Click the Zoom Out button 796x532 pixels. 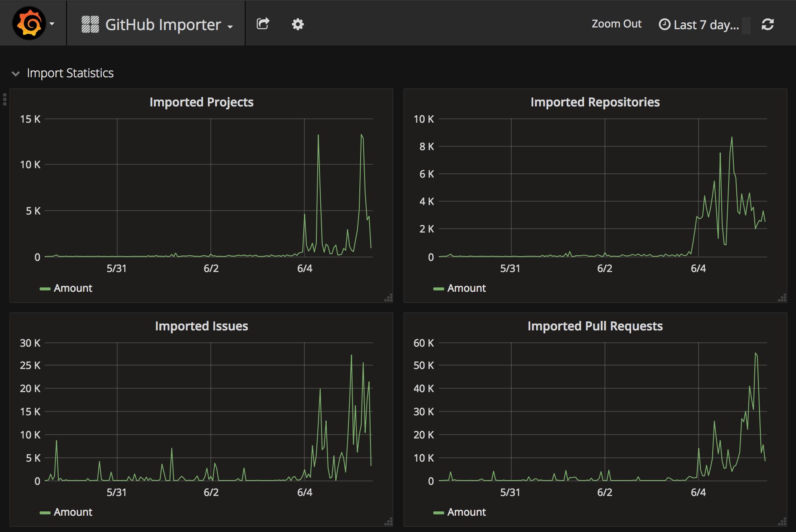click(616, 24)
